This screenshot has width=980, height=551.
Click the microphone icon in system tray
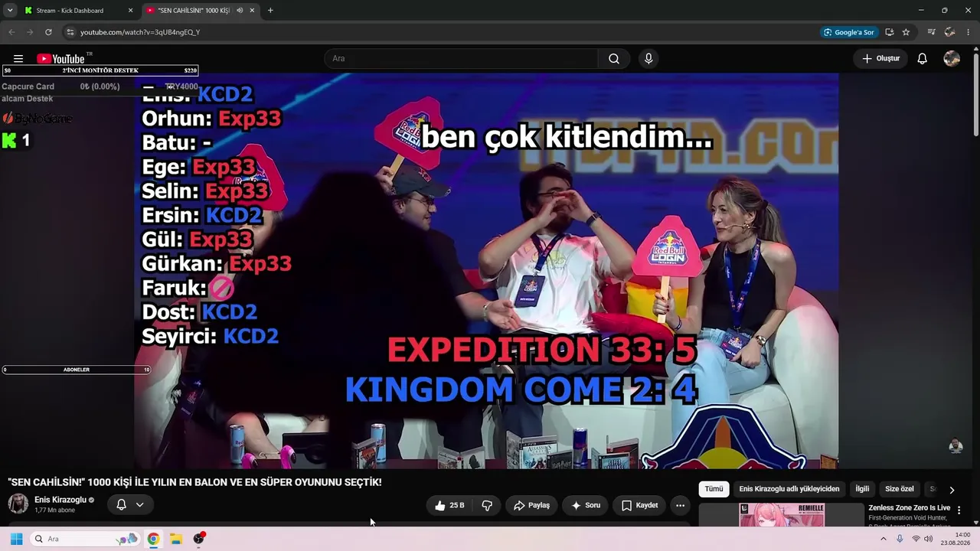click(900, 539)
